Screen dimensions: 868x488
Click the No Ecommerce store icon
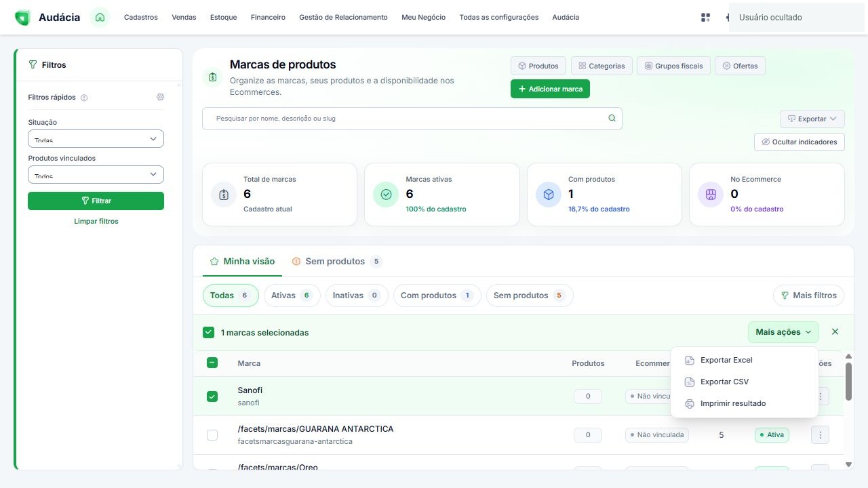711,195
